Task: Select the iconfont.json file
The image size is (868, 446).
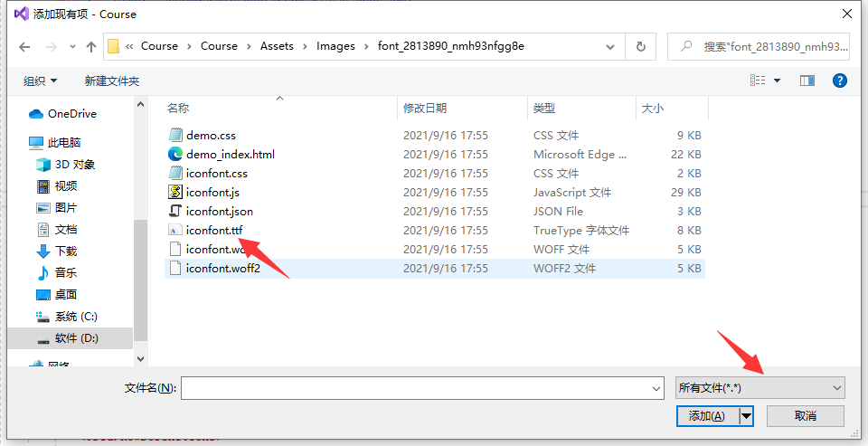Action: click(219, 211)
